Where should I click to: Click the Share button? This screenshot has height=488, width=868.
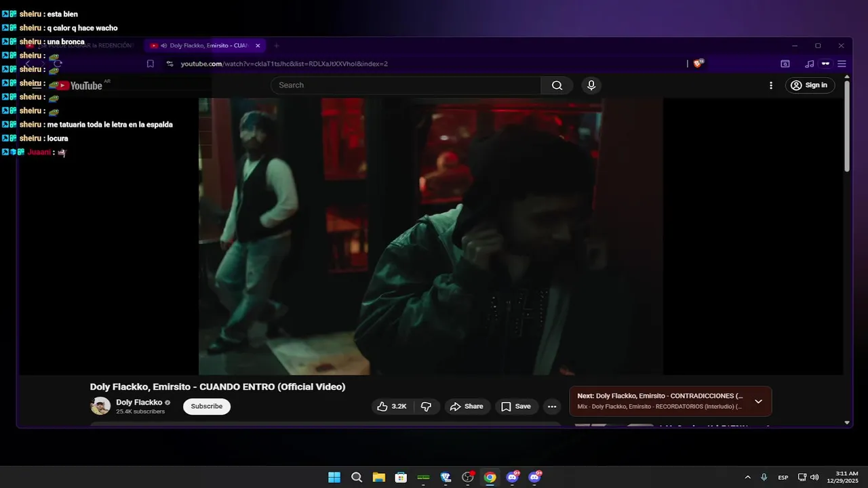coord(467,407)
